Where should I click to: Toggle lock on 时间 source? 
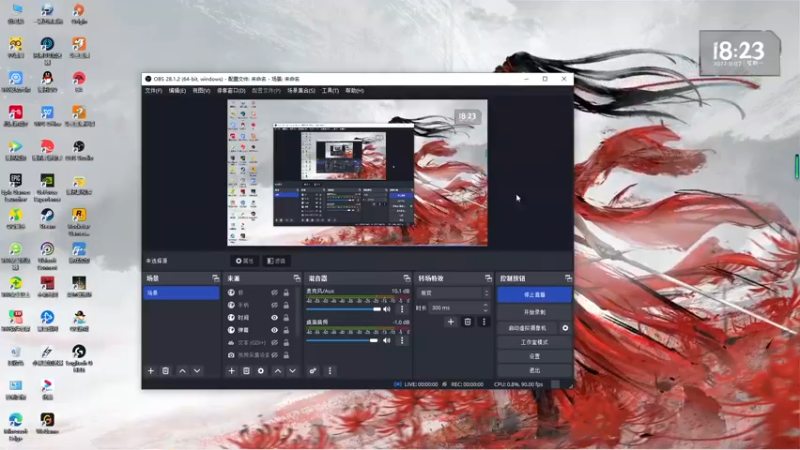click(286, 317)
